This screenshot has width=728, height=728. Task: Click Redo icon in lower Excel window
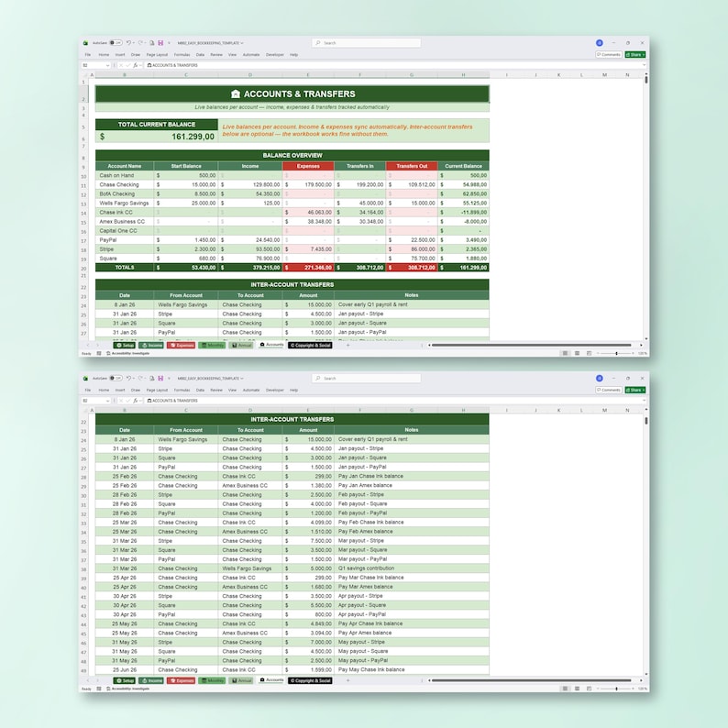pyautogui.click(x=140, y=379)
